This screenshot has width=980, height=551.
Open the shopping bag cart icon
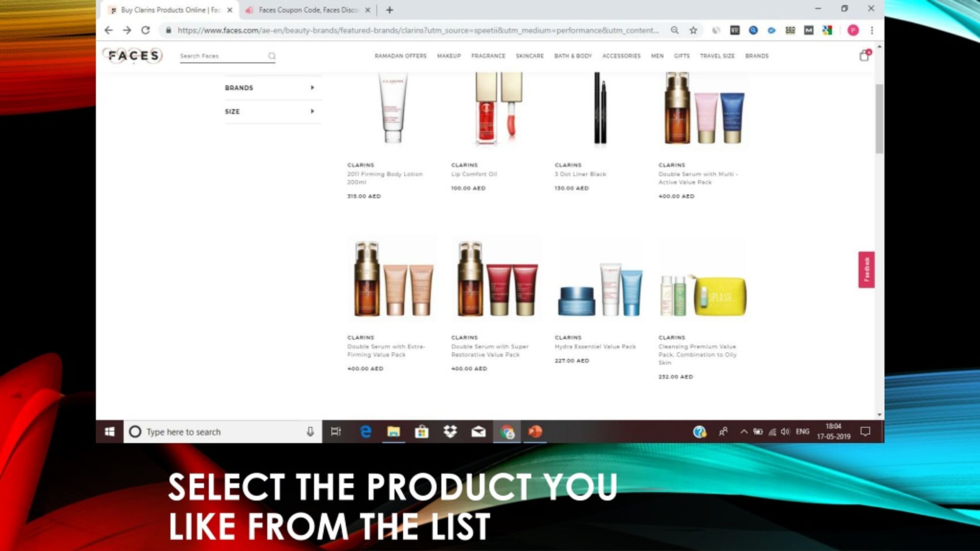tap(864, 55)
